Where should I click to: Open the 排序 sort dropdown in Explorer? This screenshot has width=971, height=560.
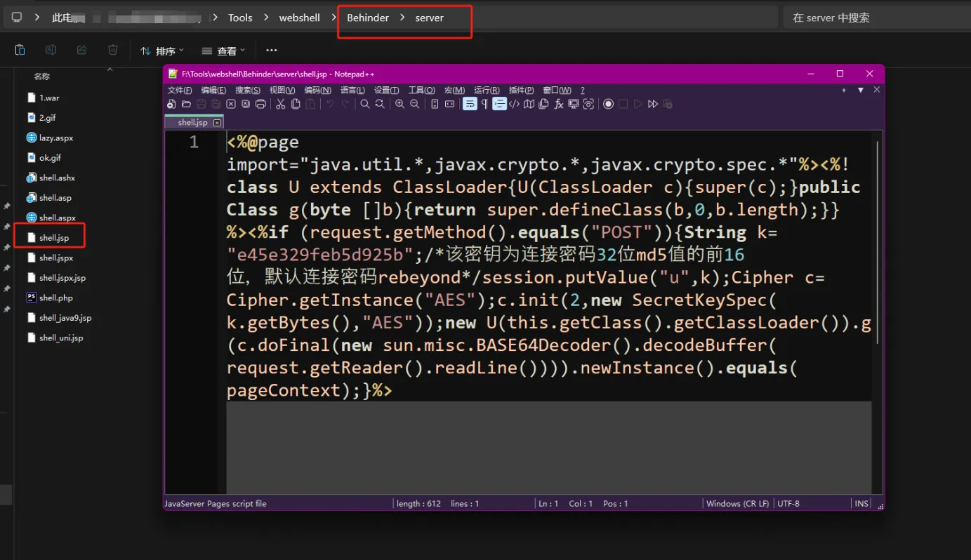coord(162,51)
